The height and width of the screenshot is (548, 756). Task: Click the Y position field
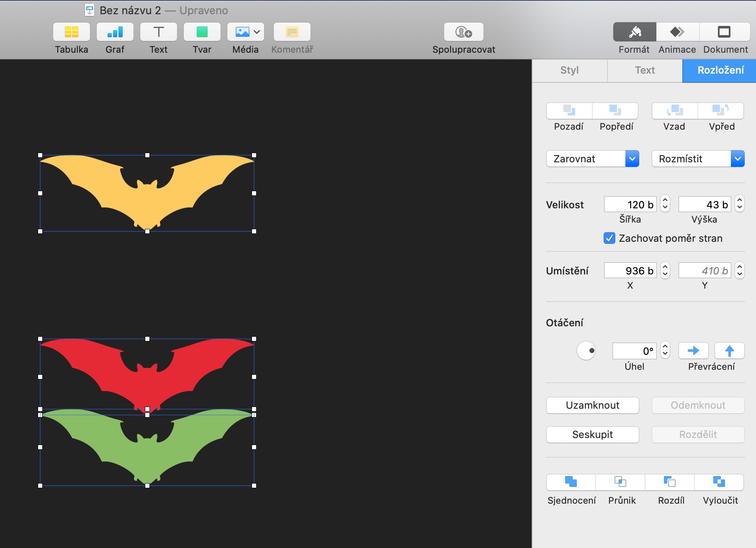705,271
